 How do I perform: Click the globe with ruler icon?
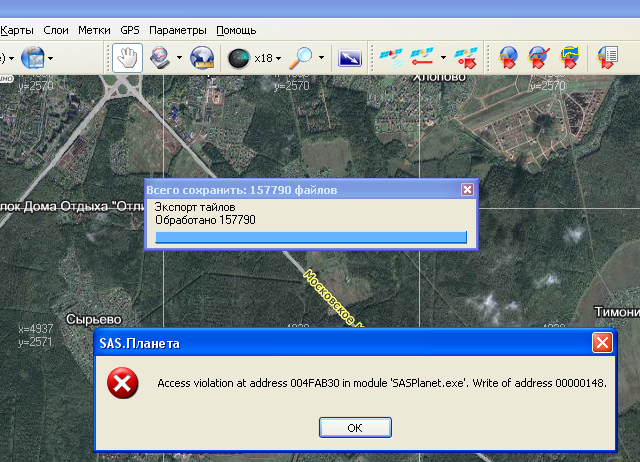click(203, 58)
